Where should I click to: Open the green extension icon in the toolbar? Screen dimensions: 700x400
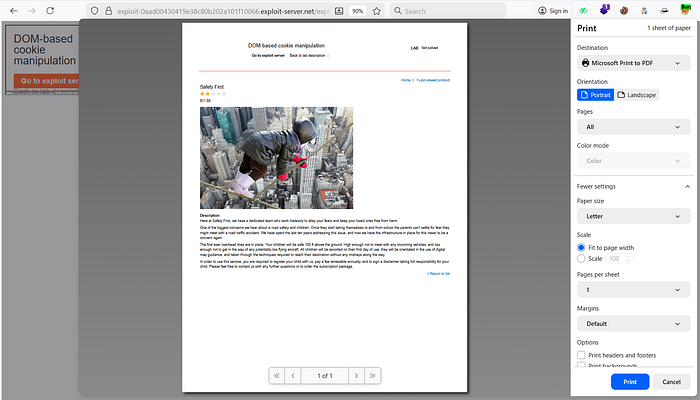(583, 10)
